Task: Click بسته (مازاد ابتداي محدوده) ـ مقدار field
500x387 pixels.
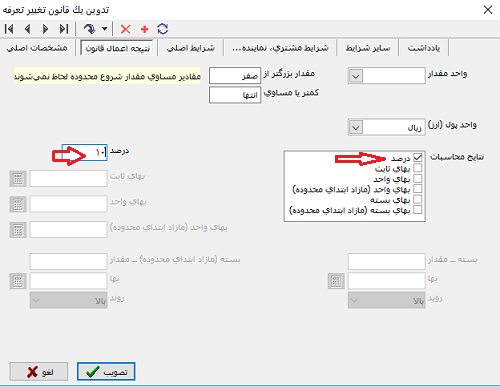Action: tap(68, 262)
